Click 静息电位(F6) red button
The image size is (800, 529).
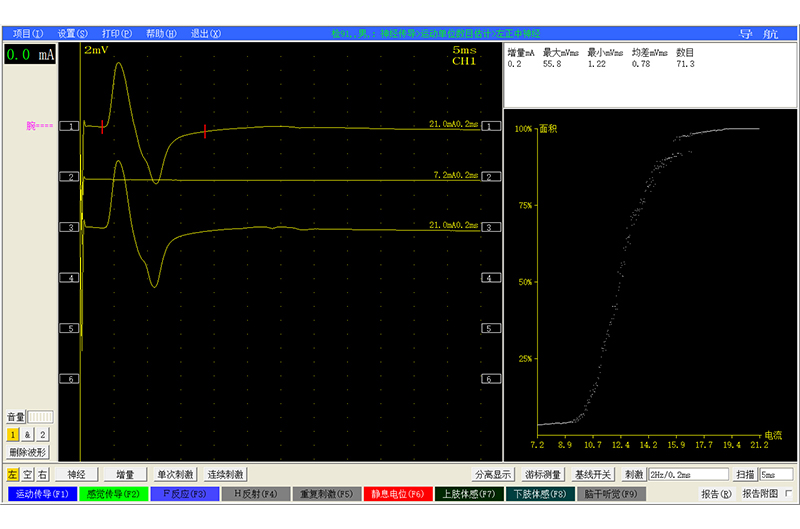coord(398,494)
